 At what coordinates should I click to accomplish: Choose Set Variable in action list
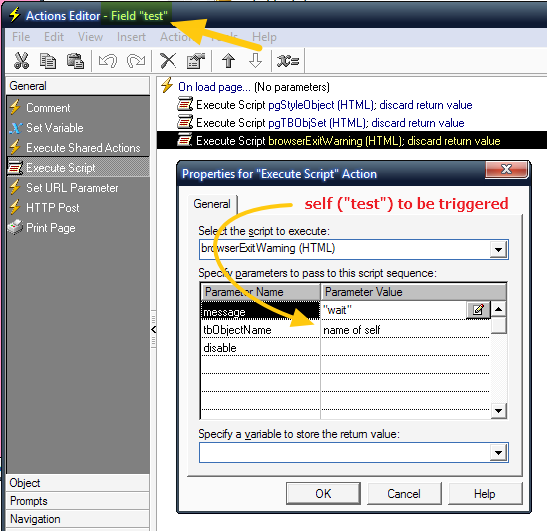[55, 128]
